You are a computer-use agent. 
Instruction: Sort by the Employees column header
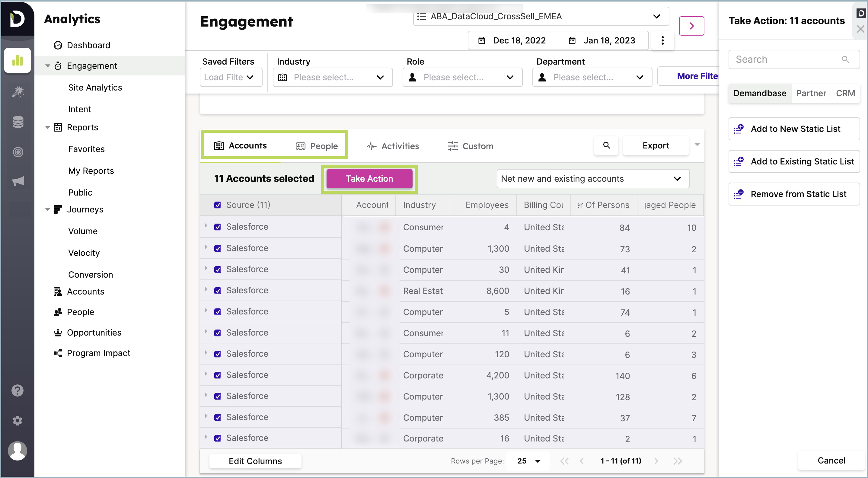click(487, 205)
